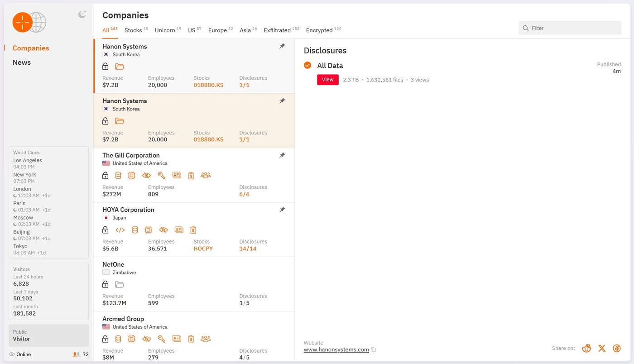Click Arcmed Group people group icon
The image size is (634, 364).
(206, 339)
